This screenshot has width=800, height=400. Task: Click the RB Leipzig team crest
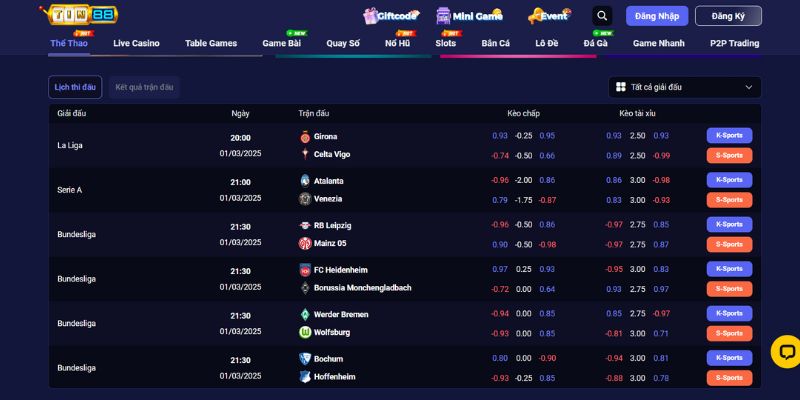coord(305,226)
